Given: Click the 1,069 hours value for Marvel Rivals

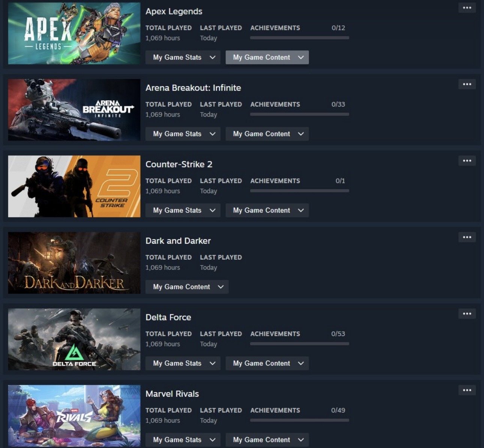Looking at the screenshot, I should [x=163, y=421].
